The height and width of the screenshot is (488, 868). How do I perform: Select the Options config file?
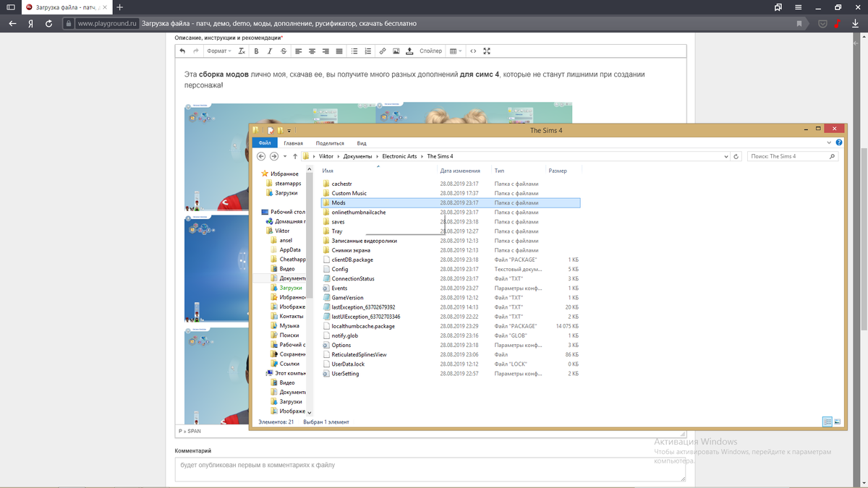tap(341, 345)
